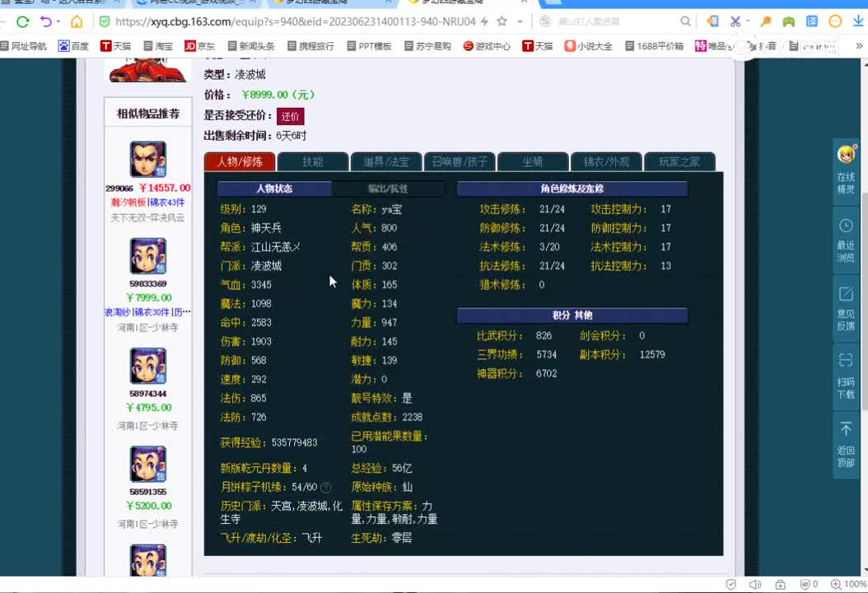The image size is (868, 593).
Task: Open the 京东 bookmark link
Action: [200, 47]
